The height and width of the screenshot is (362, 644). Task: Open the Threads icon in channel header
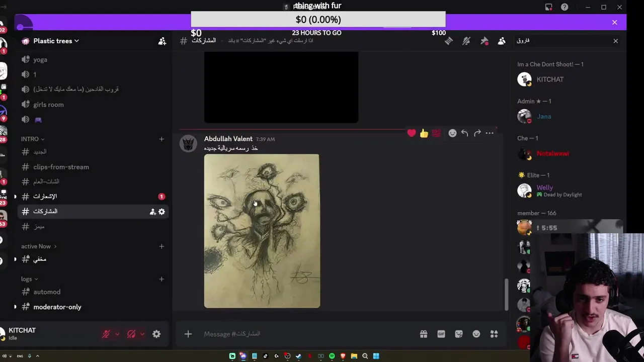tap(448, 41)
